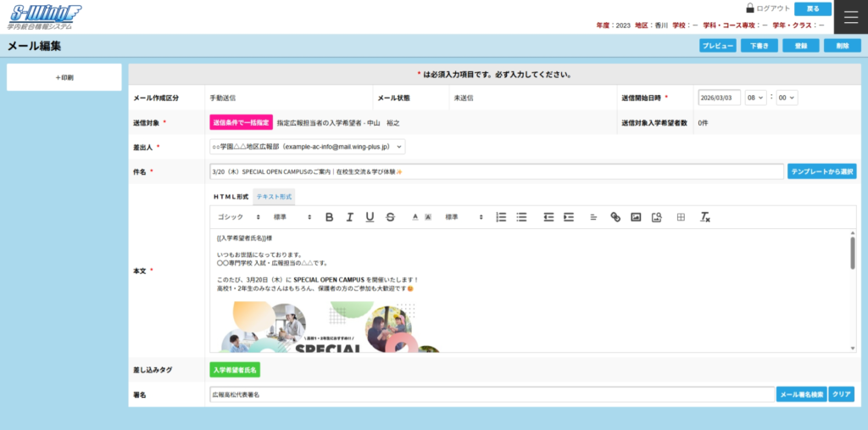Click the ordered list icon

coord(501,217)
